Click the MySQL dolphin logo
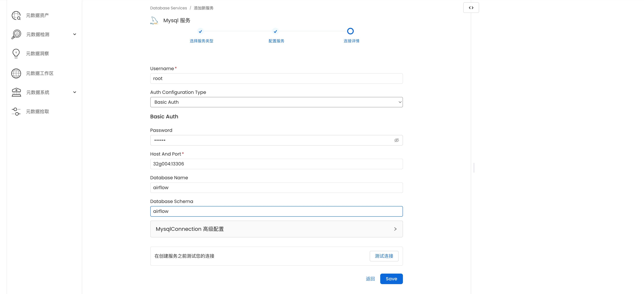The width and height of the screenshot is (644, 294). [x=154, y=21]
